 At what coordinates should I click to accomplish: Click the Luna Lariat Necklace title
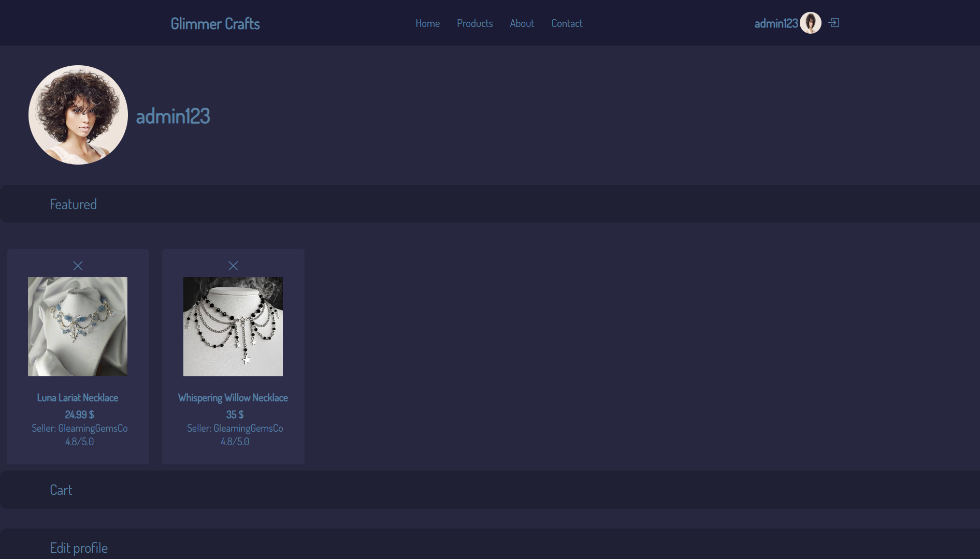[78, 398]
